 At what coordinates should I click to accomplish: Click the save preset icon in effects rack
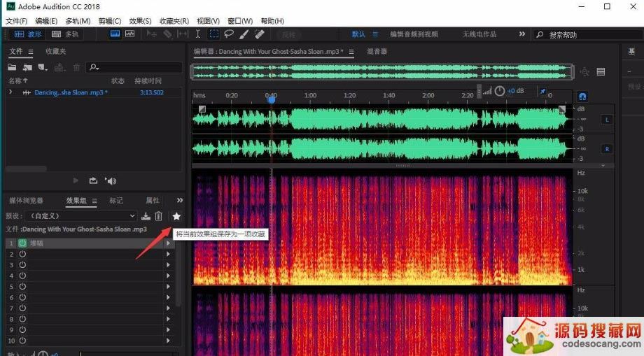click(x=146, y=216)
